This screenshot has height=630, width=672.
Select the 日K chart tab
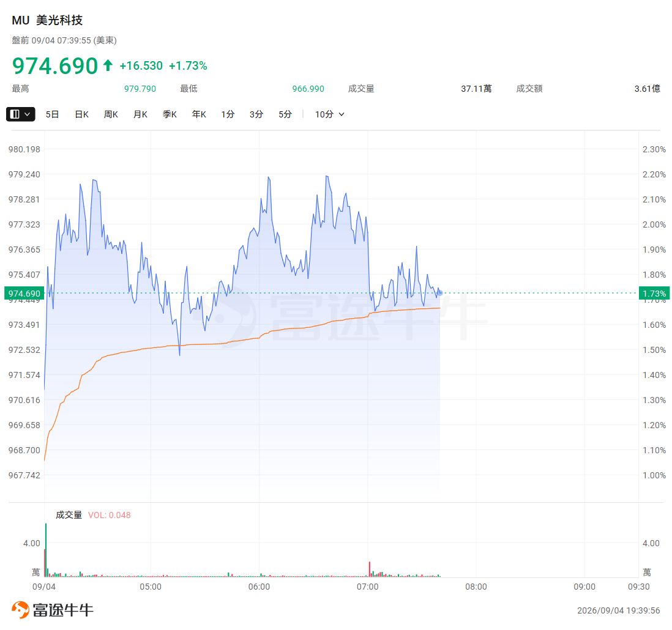coord(81,114)
